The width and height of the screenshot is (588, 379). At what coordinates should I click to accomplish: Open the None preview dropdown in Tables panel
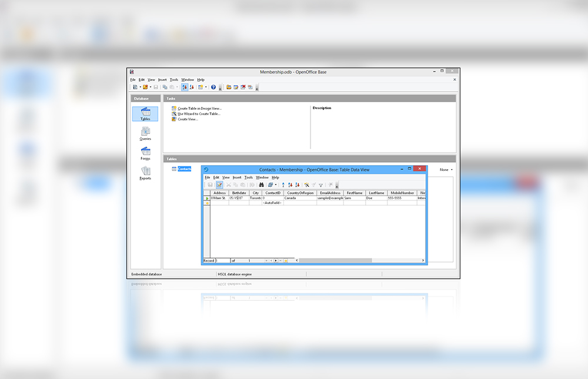click(x=446, y=169)
